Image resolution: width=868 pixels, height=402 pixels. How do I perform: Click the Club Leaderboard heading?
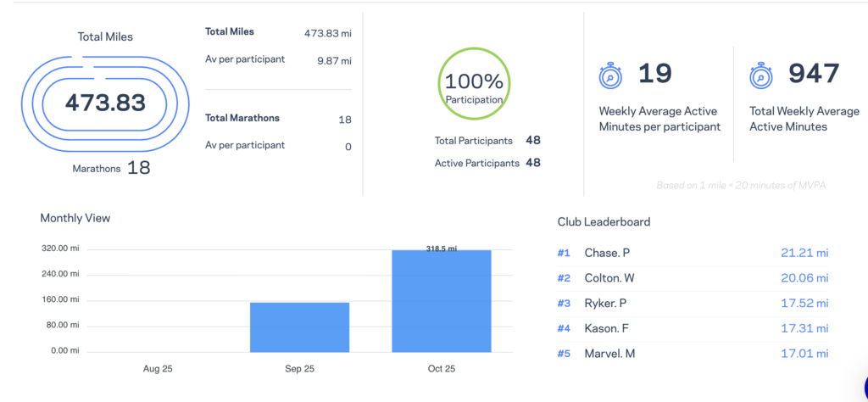point(604,221)
